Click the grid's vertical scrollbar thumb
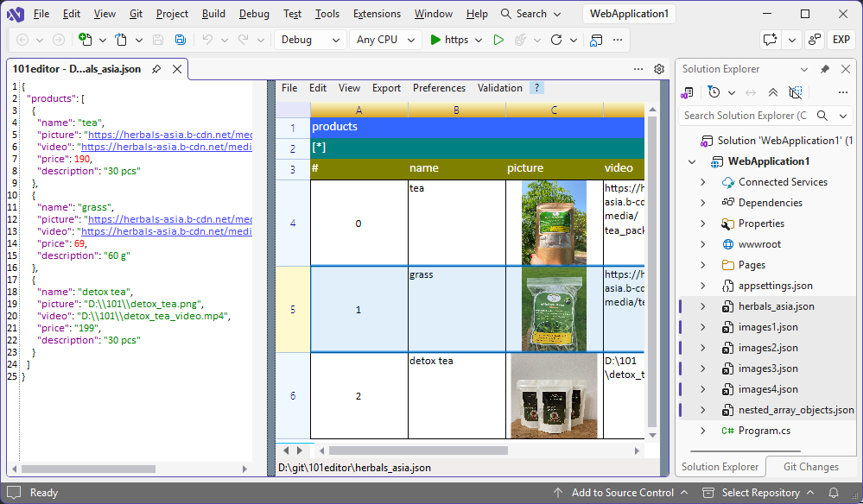 click(x=652, y=272)
